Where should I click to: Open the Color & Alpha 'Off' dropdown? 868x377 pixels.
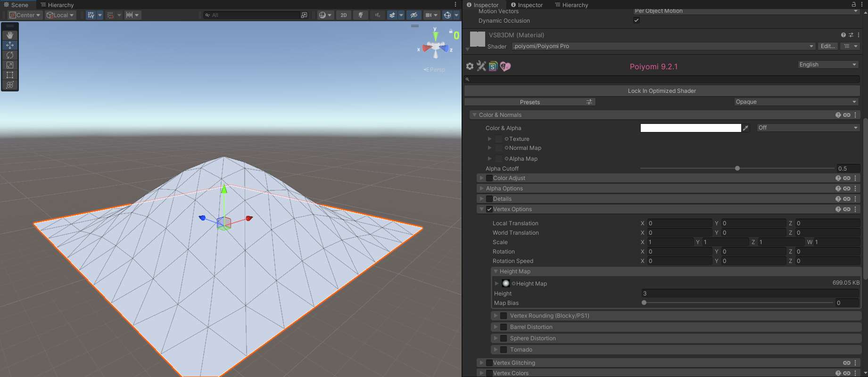[808, 128]
